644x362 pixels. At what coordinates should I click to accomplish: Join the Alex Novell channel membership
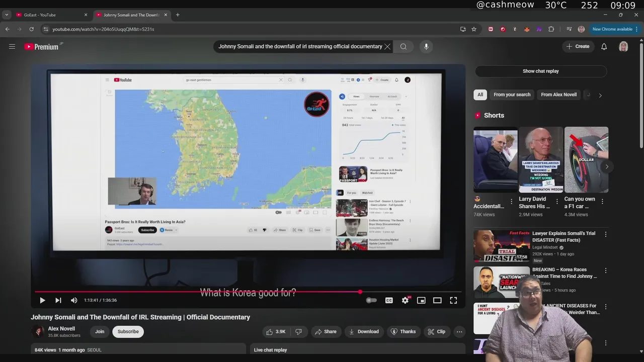tap(100, 332)
